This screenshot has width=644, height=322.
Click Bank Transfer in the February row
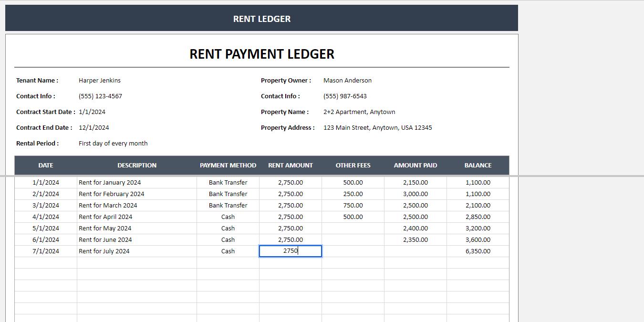(228, 194)
